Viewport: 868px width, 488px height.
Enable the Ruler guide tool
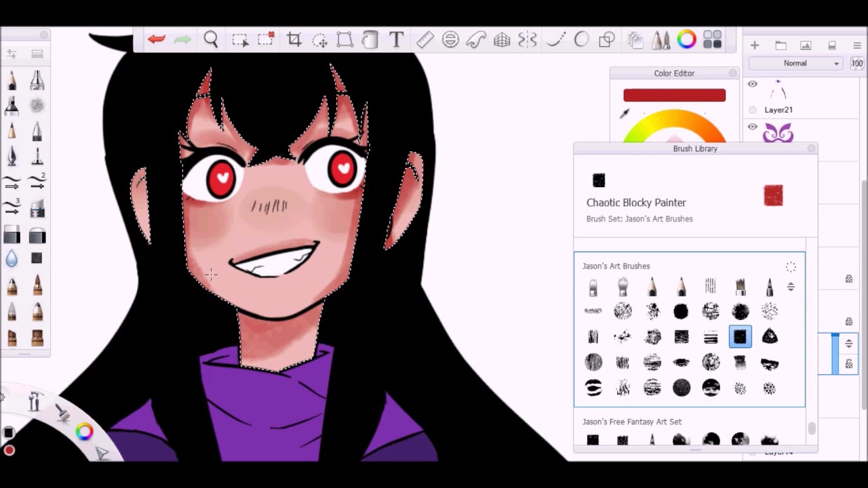pyautogui.click(x=425, y=40)
